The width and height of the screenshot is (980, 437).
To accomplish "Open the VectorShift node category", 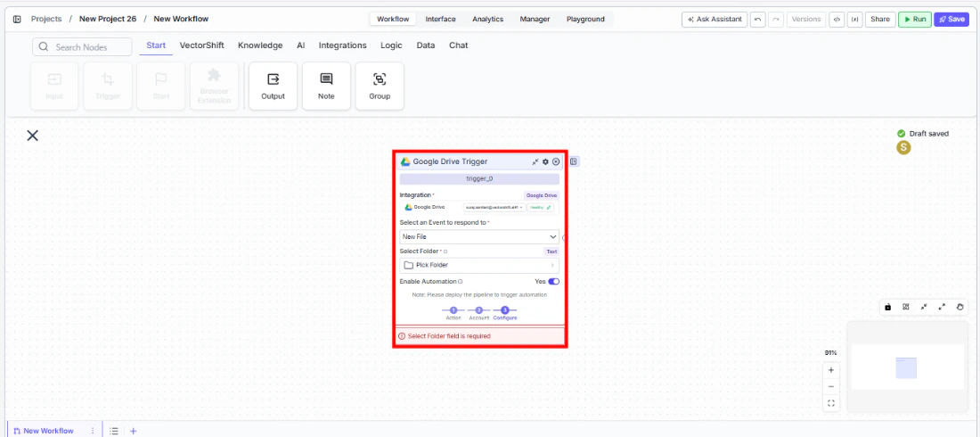I will click(x=202, y=45).
